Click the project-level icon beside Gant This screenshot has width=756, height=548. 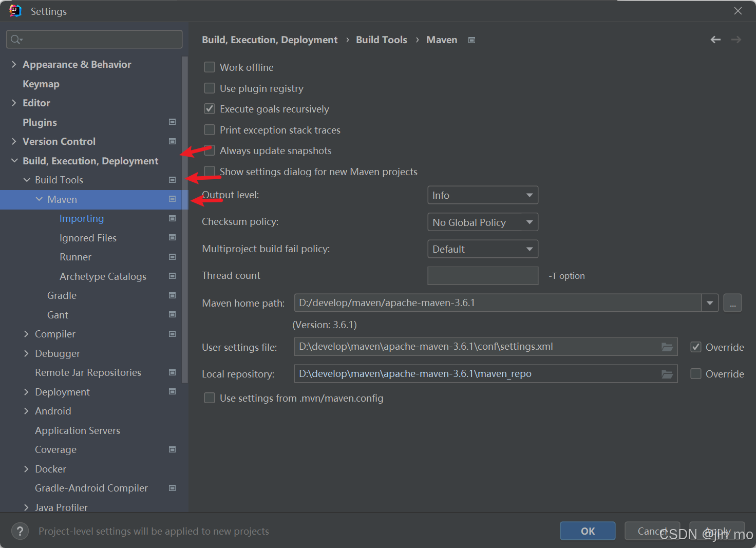173,314
